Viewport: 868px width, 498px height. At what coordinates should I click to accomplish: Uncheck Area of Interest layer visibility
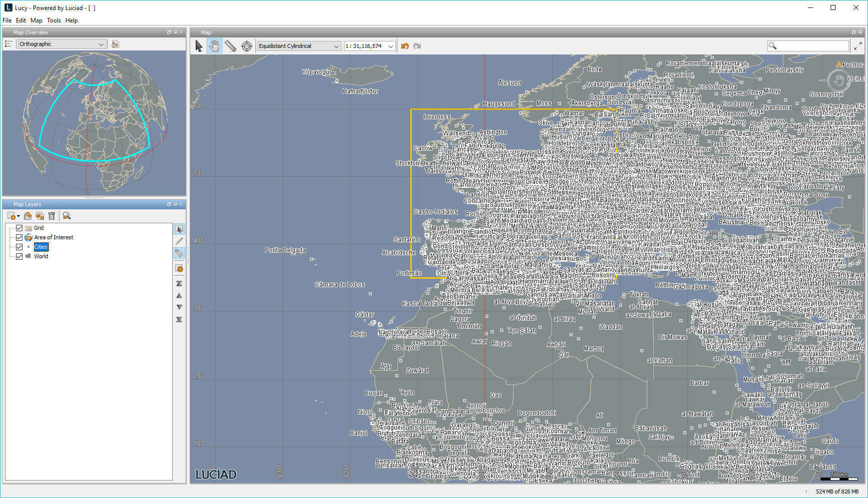pyautogui.click(x=19, y=237)
